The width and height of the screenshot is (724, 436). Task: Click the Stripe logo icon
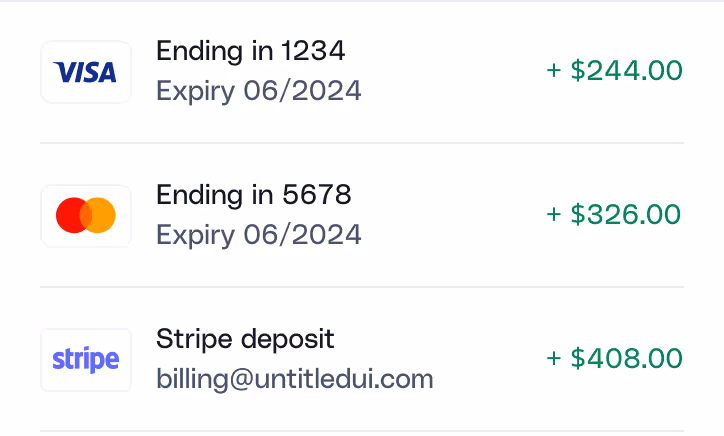[x=86, y=360]
